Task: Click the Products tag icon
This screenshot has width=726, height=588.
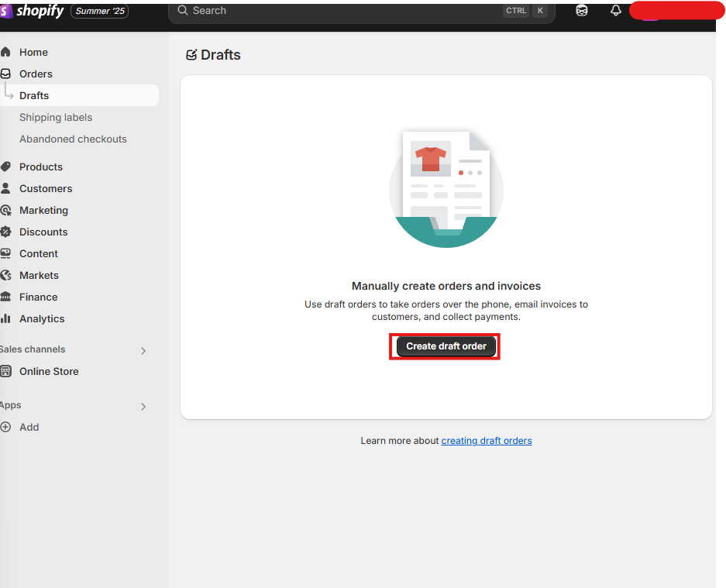Action: click(x=5, y=167)
